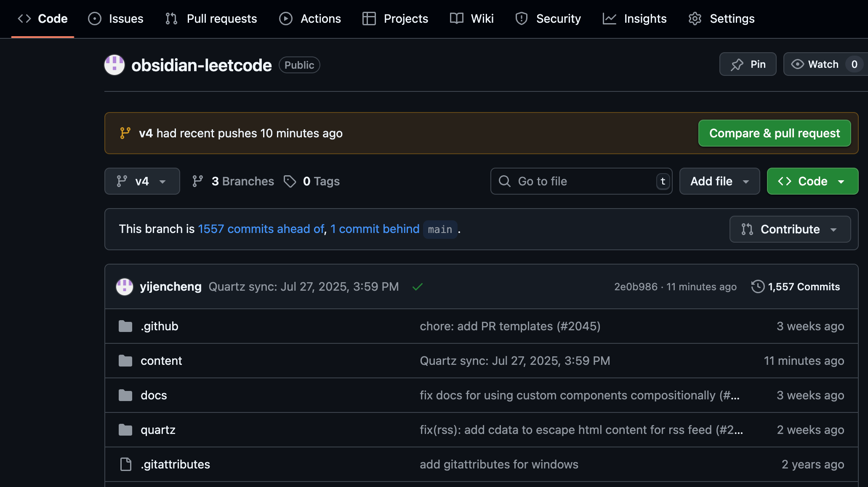The height and width of the screenshot is (487, 868).
Task: Open the v4 branch selector dropdown
Action: pos(142,181)
